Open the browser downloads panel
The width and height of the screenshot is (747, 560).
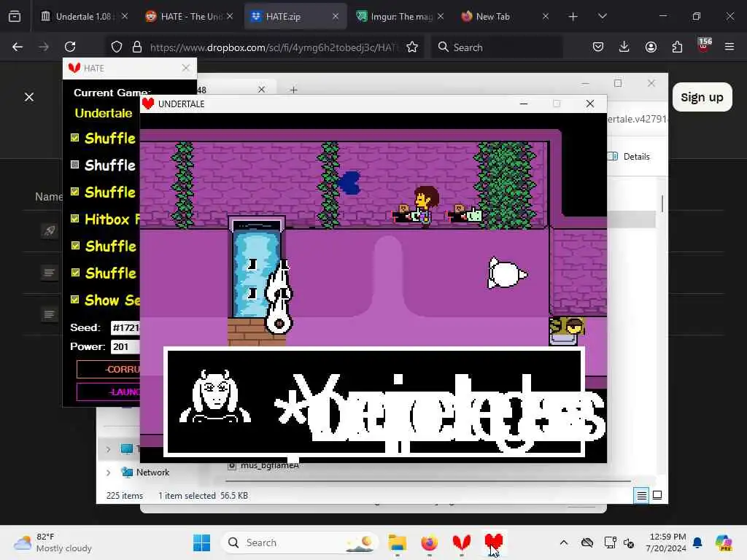(x=624, y=47)
